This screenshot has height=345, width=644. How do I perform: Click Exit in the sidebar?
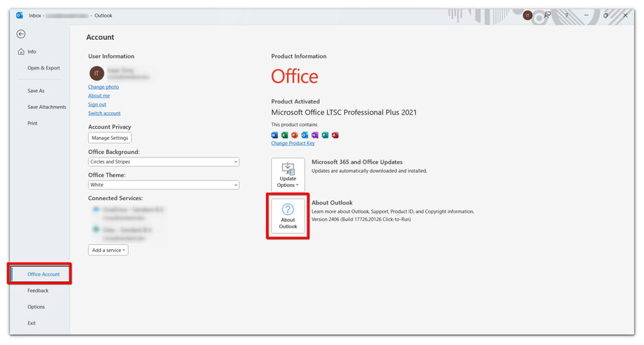click(31, 323)
